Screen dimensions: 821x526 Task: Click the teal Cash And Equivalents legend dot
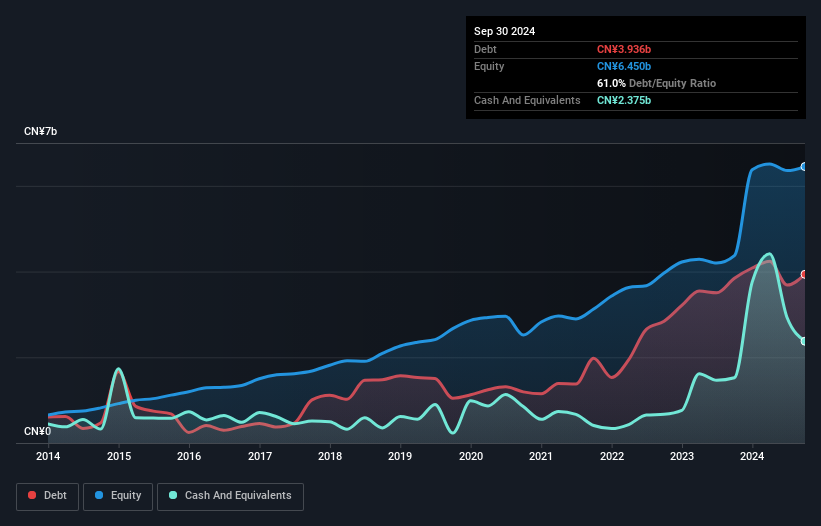pos(173,495)
